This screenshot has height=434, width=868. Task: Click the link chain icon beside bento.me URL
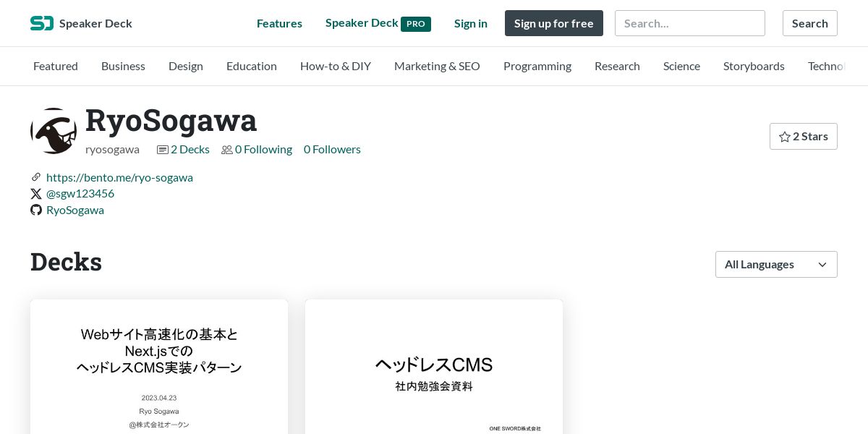point(35,177)
